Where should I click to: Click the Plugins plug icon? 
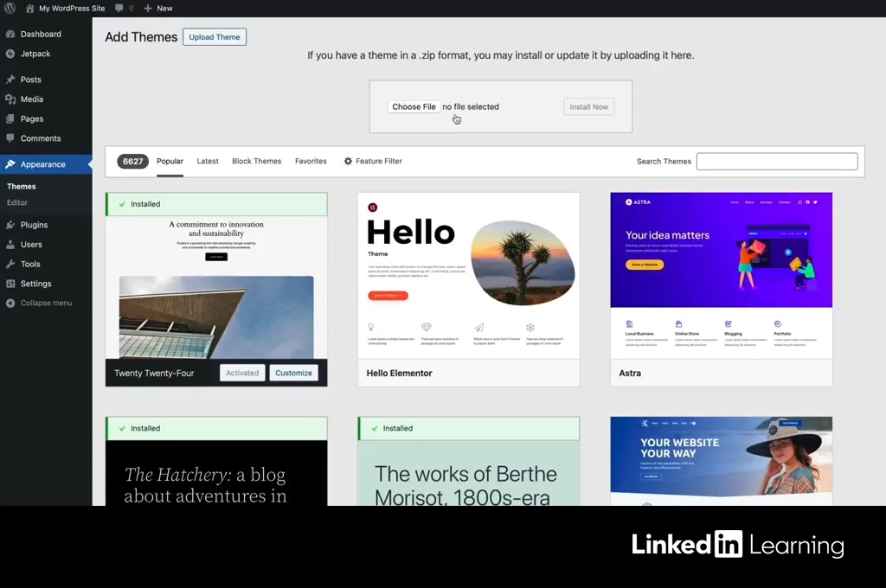pyautogui.click(x=10, y=225)
